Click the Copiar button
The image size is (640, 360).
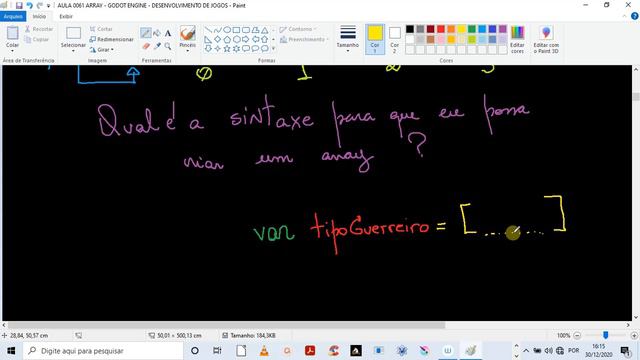pyautogui.click(x=36, y=40)
